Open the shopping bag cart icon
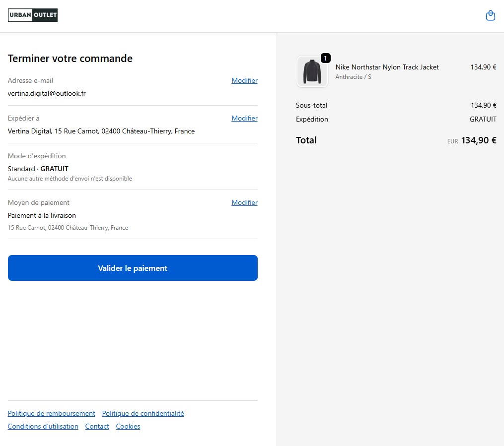 coord(490,16)
